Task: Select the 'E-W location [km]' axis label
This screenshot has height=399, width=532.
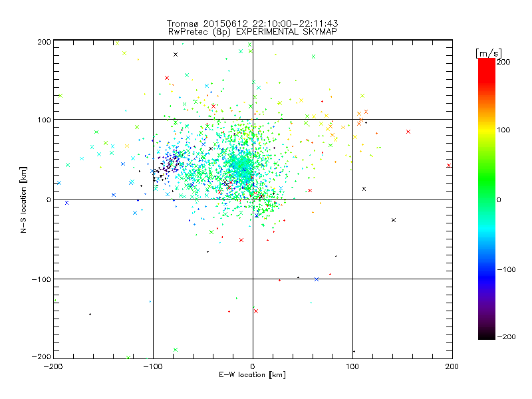Action: [252, 375]
